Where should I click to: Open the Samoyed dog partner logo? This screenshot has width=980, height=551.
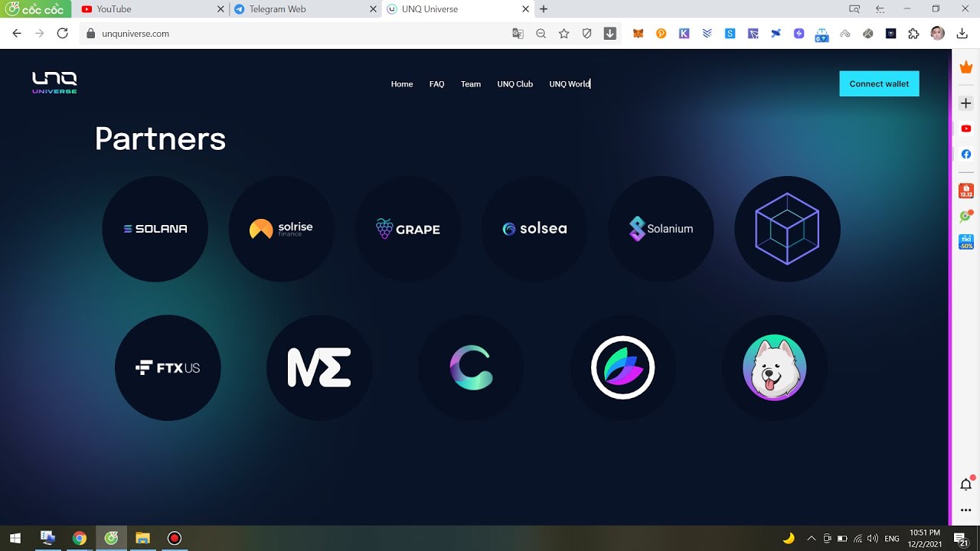click(774, 368)
